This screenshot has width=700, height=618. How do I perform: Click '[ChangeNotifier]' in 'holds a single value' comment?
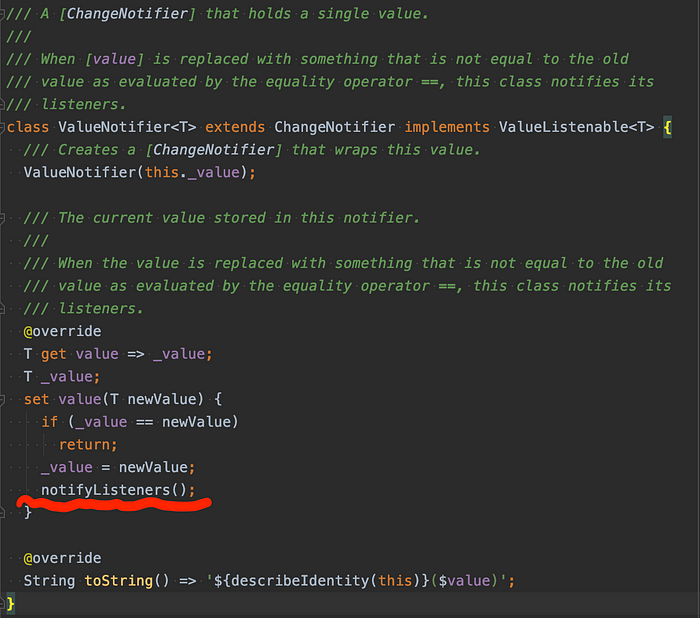pos(127,14)
